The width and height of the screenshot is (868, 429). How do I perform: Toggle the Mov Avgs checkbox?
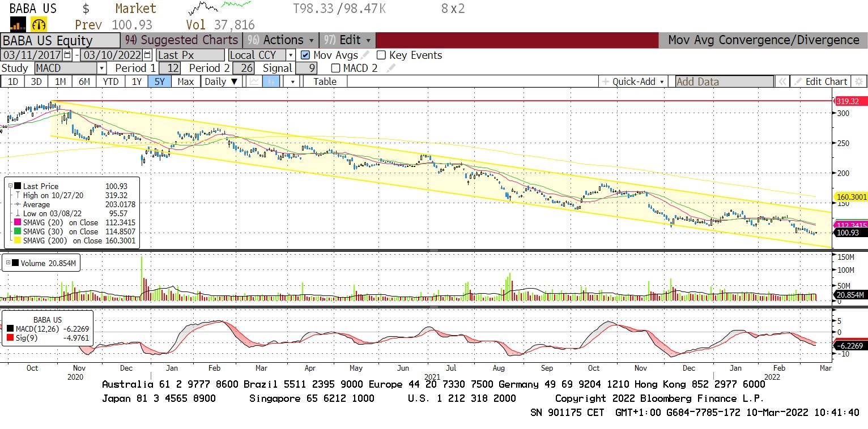point(305,55)
